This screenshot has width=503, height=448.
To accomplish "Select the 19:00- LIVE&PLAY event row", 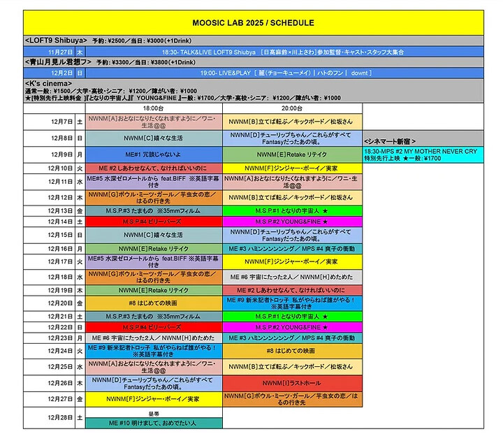I will [x=284, y=73].
